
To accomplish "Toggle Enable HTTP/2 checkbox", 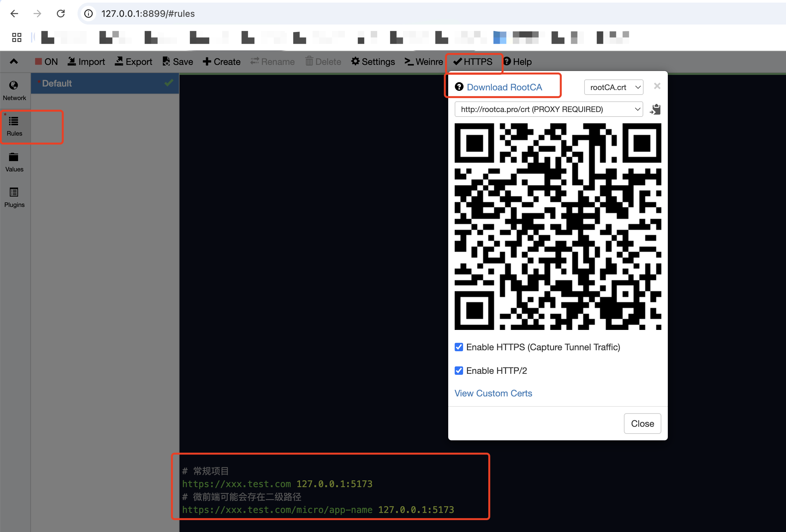I will [459, 371].
